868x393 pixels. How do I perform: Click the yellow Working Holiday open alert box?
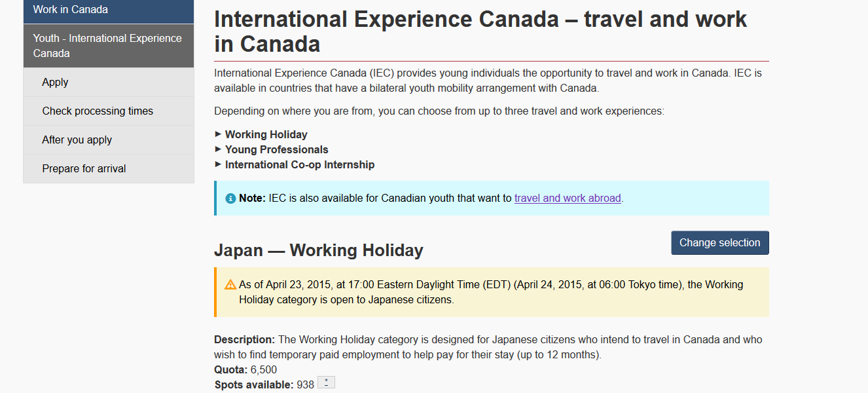(x=492, y=292)
